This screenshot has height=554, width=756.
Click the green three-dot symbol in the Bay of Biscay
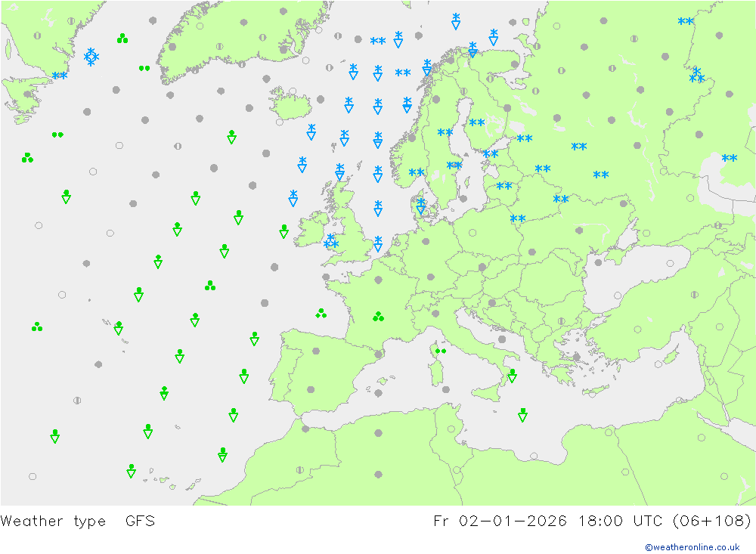(x=321, y=314)
